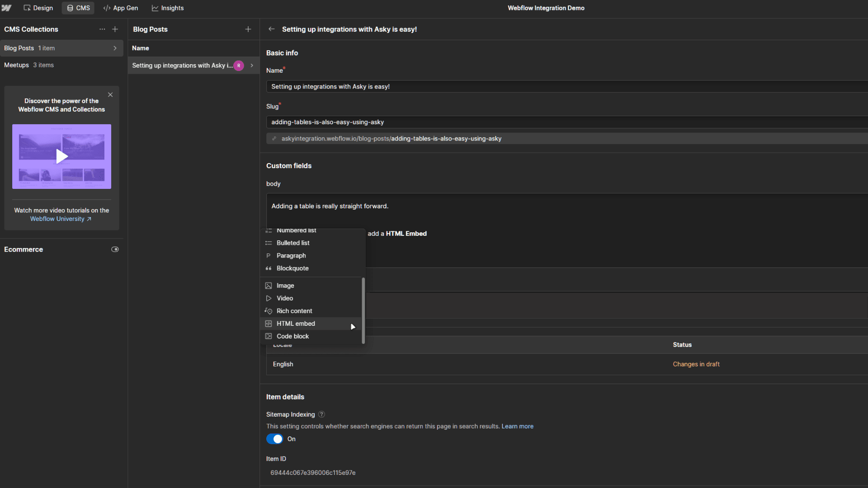The image size is (868, 488).
Task: Insert an HTML embed block
Action: (x=311, y=324)
